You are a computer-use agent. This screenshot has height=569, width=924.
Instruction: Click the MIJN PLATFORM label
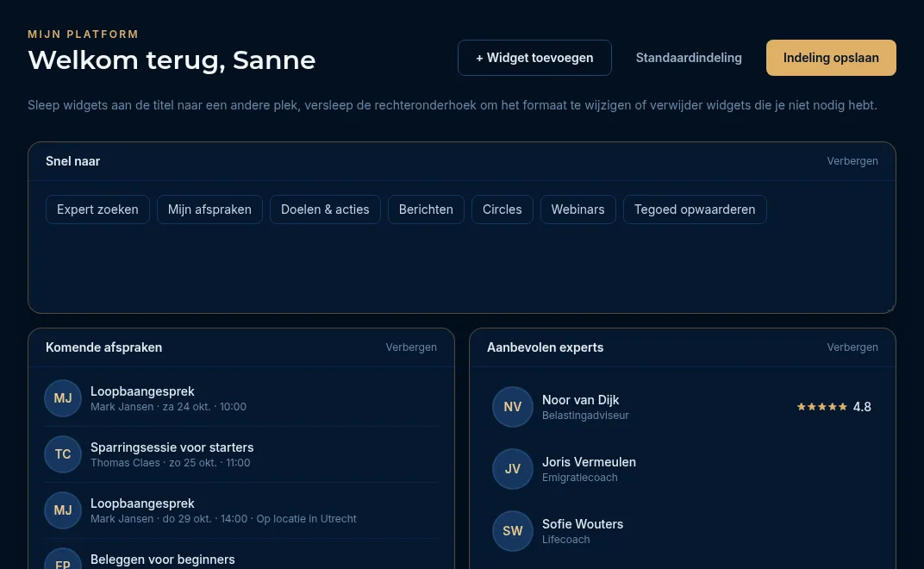click(x=83, y=34)
